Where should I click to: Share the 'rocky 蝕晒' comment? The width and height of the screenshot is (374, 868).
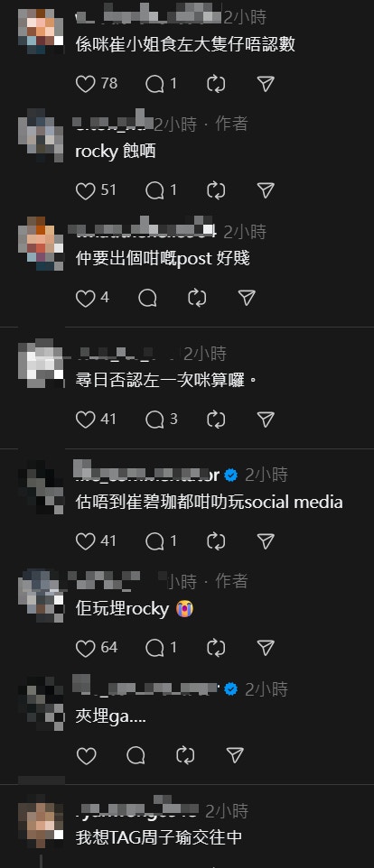coord(266,190)
